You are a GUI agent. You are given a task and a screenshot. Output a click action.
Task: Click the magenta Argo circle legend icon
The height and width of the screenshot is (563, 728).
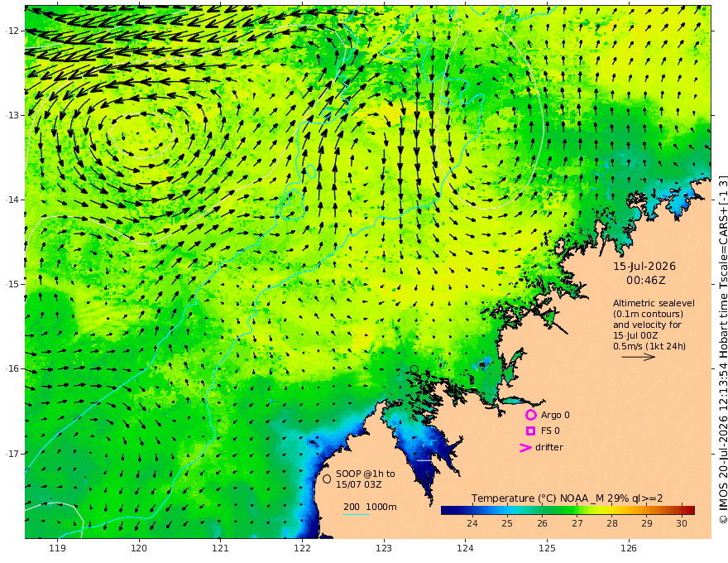(530, 415)
